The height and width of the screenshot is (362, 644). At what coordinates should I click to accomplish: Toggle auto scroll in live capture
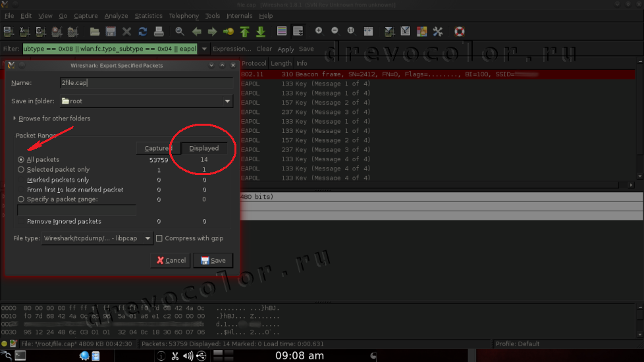(298, 31)
